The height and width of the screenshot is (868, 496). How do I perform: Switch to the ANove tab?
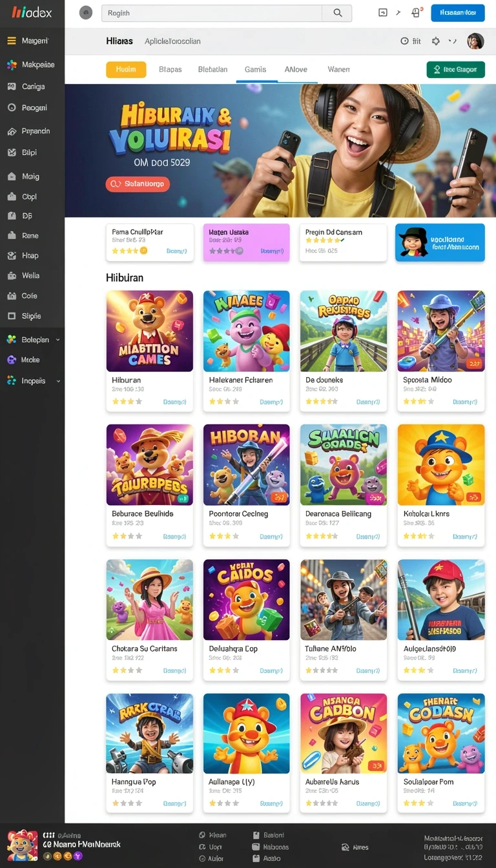(x=296, y=69)
